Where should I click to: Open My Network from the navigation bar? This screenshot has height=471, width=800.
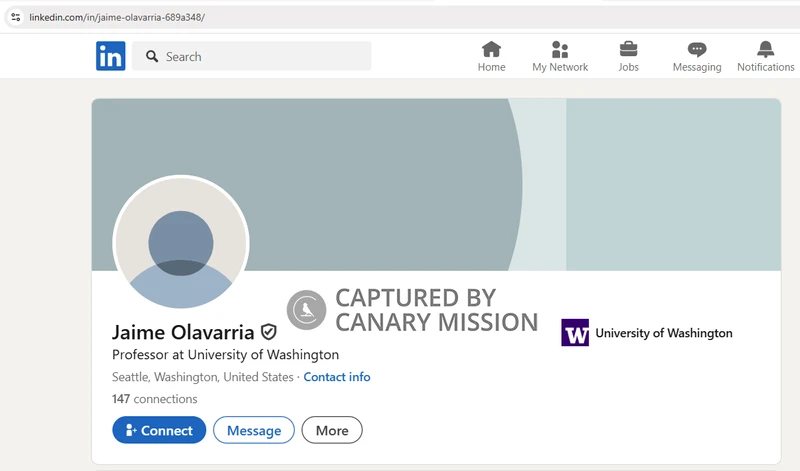560,50
